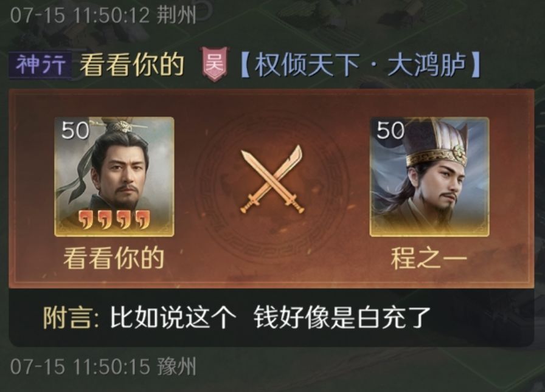Click the 附言 remark label
545x392 pixels.
coord(71,318)
